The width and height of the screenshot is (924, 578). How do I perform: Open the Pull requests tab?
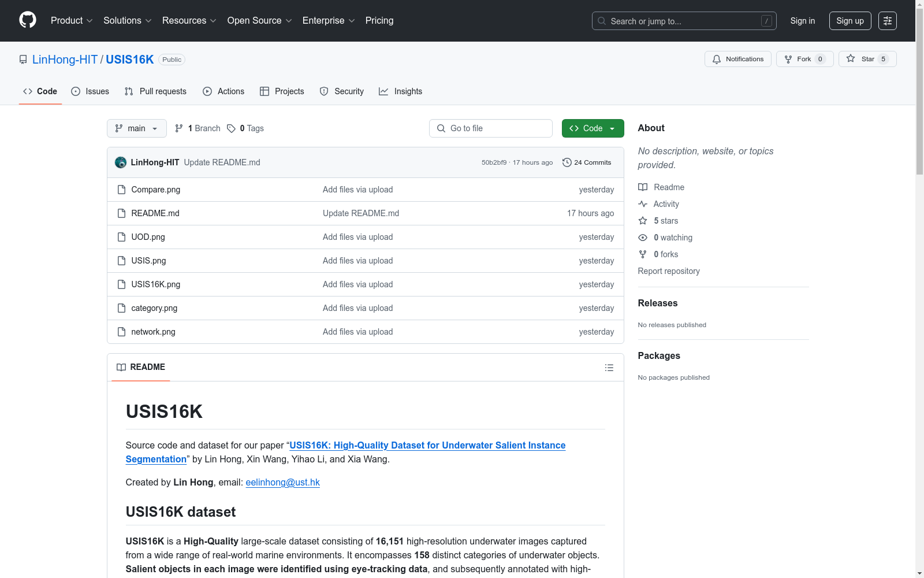tap(155, 91)
